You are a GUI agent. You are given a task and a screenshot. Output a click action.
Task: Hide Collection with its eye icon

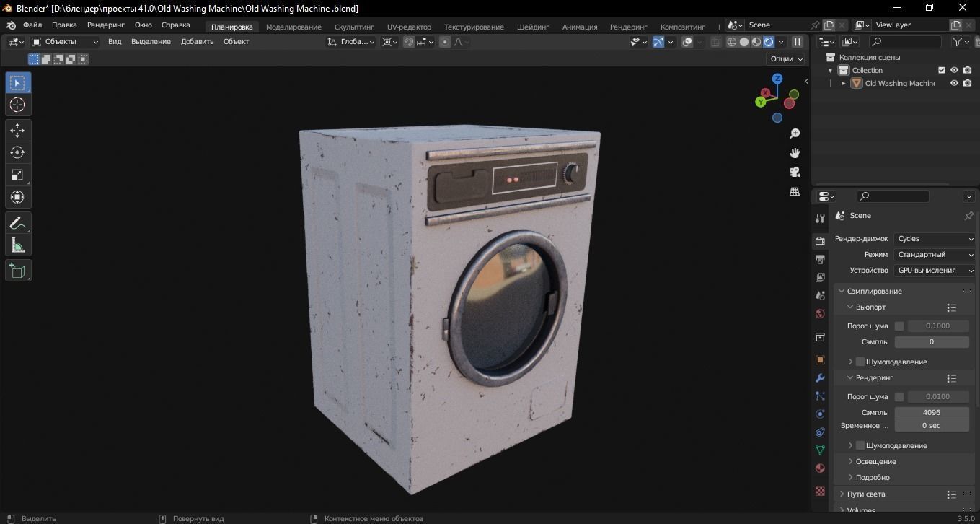(x=954, y=70)
